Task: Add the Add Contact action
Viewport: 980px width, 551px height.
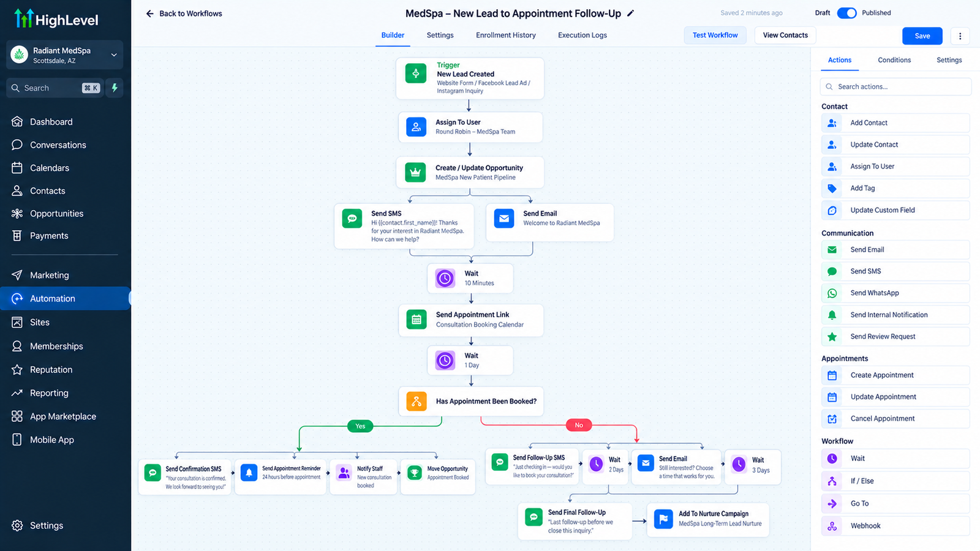Action: pos(895,123)
